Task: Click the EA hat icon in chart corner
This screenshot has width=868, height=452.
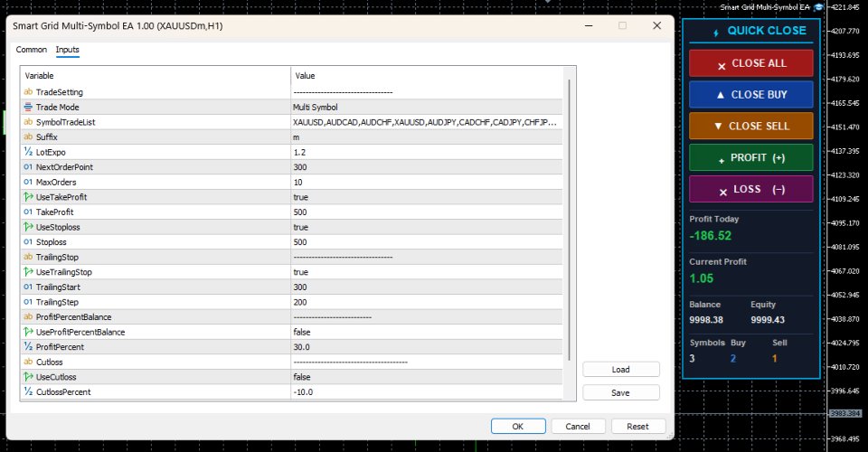Action: tap(819, 7)
